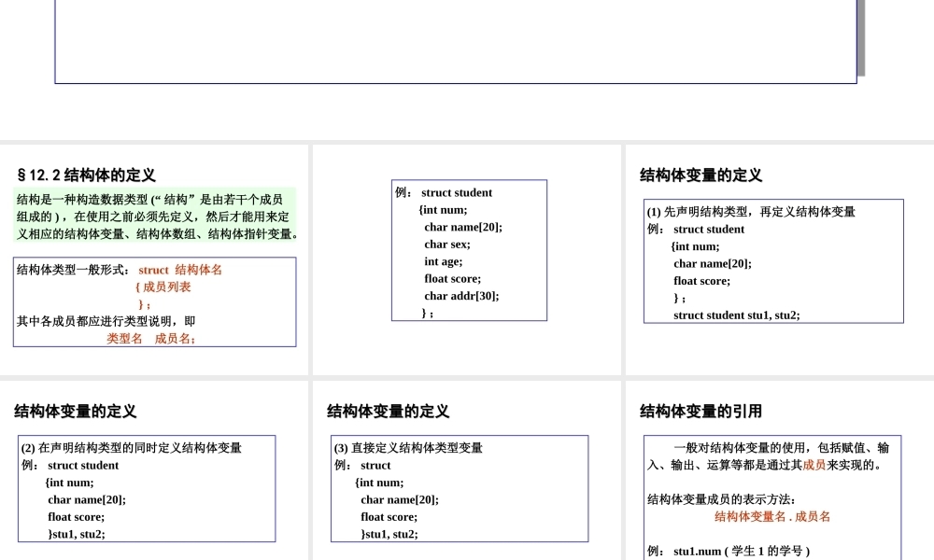Click the line (3) 直接定义结构体类型变量
The width and height of the screenshot is (934, 560).
tap(408, 447)
